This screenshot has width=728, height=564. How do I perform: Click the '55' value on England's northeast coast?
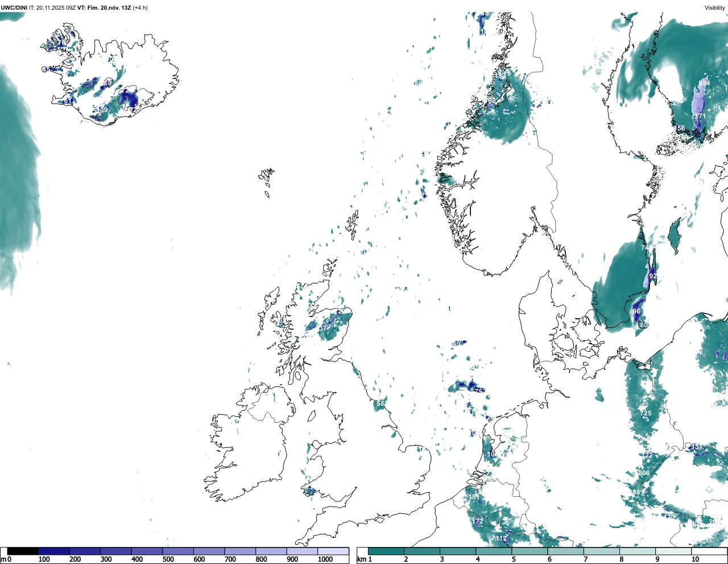coord(380,404)
